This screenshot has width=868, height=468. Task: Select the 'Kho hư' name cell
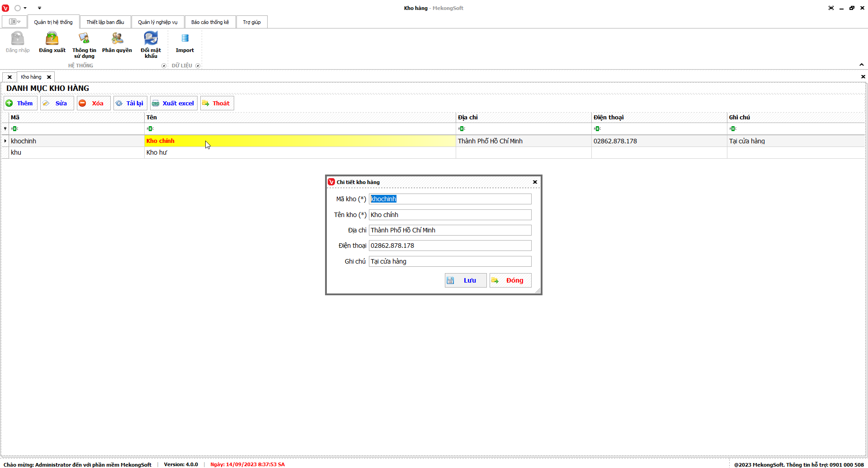coord(300,152)
